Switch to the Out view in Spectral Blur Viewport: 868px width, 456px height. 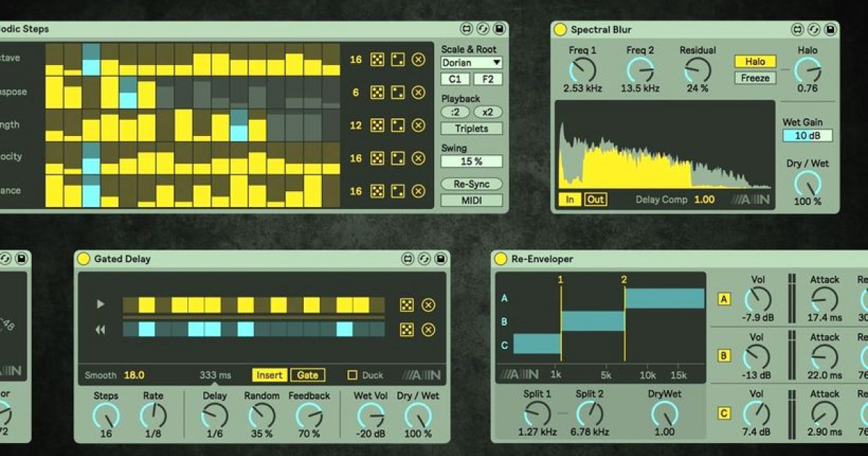(596, 199)
